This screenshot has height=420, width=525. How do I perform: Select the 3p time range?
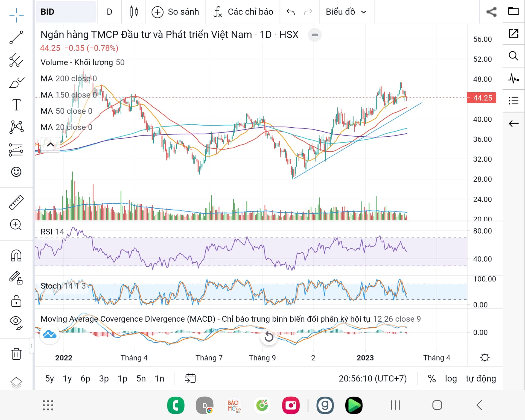(x=104, y=378)
